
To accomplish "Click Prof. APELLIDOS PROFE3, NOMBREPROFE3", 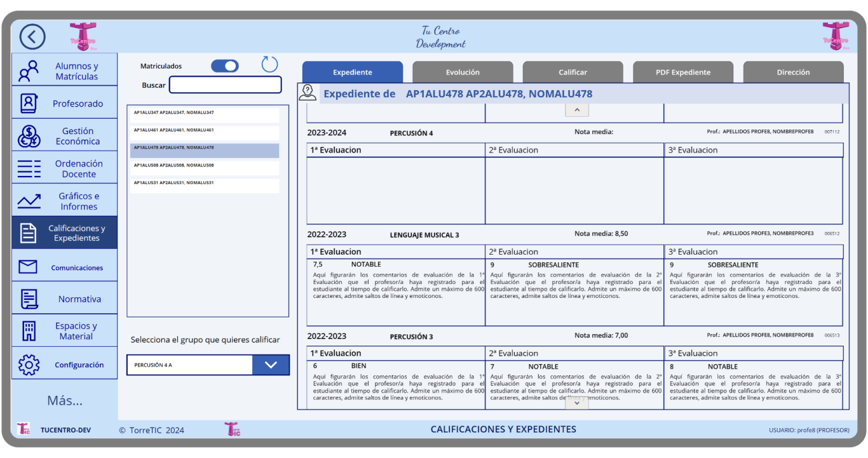I will click(x=760, y=233).
